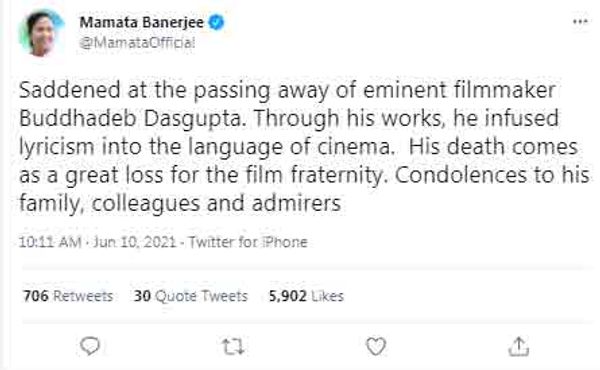Open the share options upload icon
The width and height of the screenshot is (600, 370).
click(518, 346)
